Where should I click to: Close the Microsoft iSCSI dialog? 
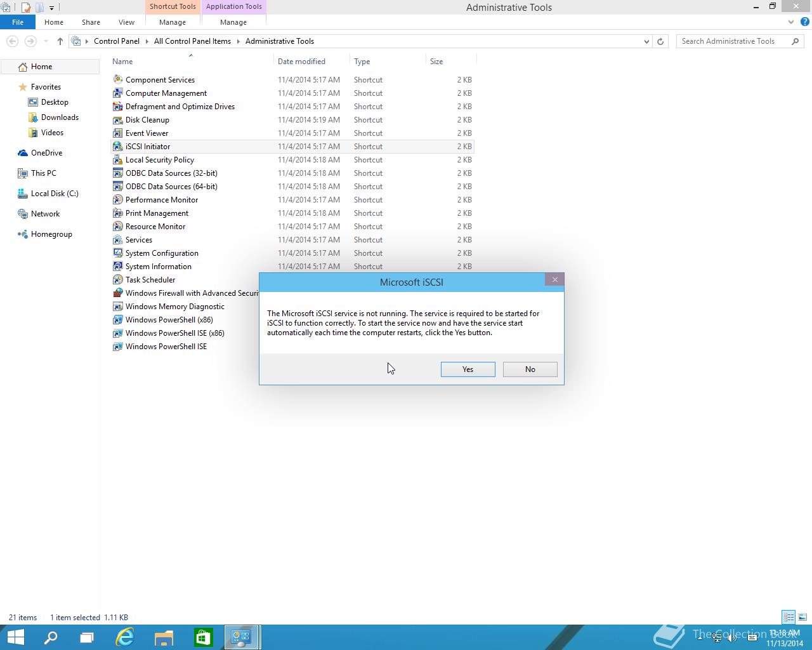(x=554, y=279)
